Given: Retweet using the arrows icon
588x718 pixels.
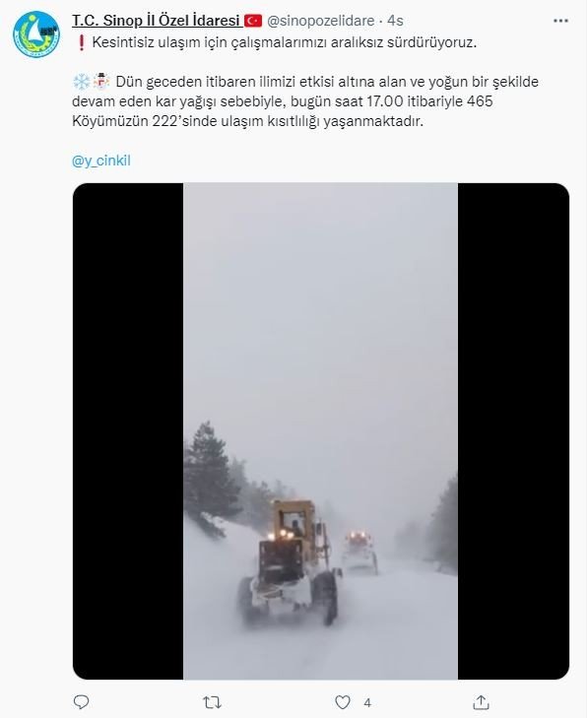Looking at the screenshot, I should 212,701.
